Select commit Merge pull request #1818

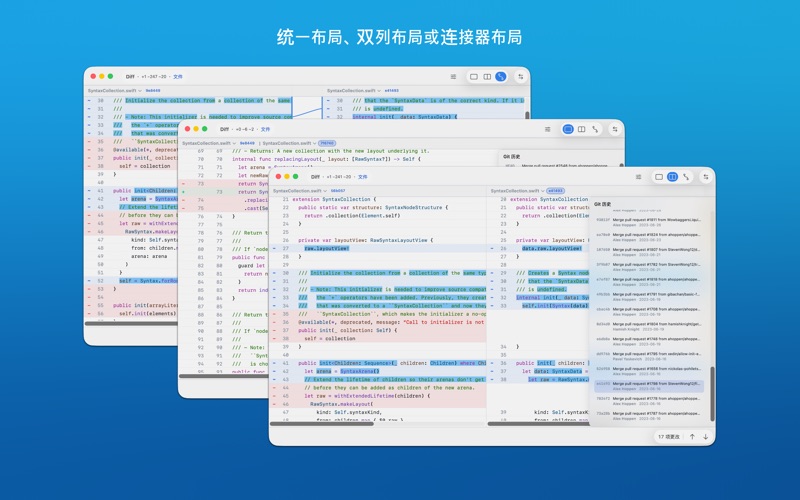point(649,282)
